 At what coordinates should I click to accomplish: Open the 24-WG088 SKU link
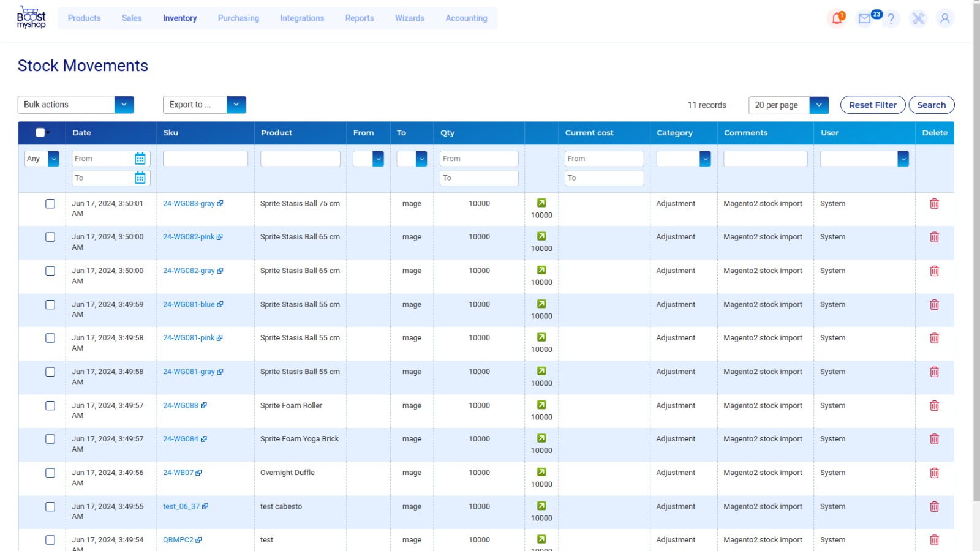click(x=181, y=405)
